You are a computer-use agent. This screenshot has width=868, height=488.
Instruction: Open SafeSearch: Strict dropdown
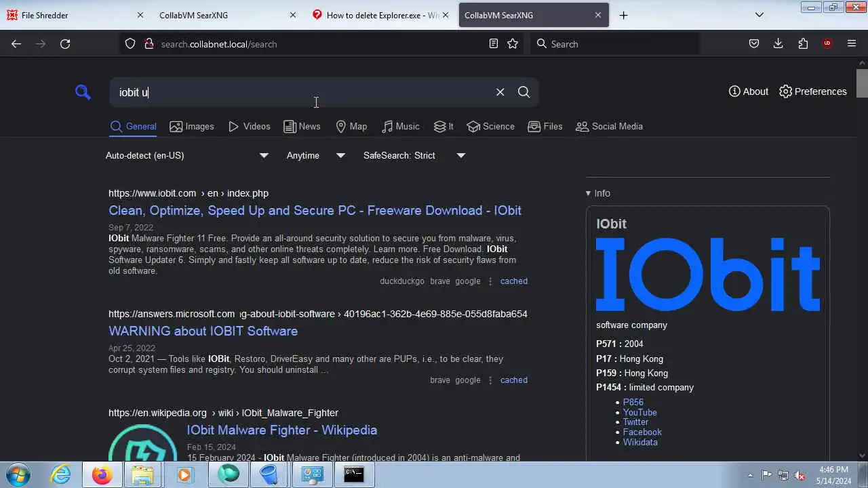(x=414, y=155)
